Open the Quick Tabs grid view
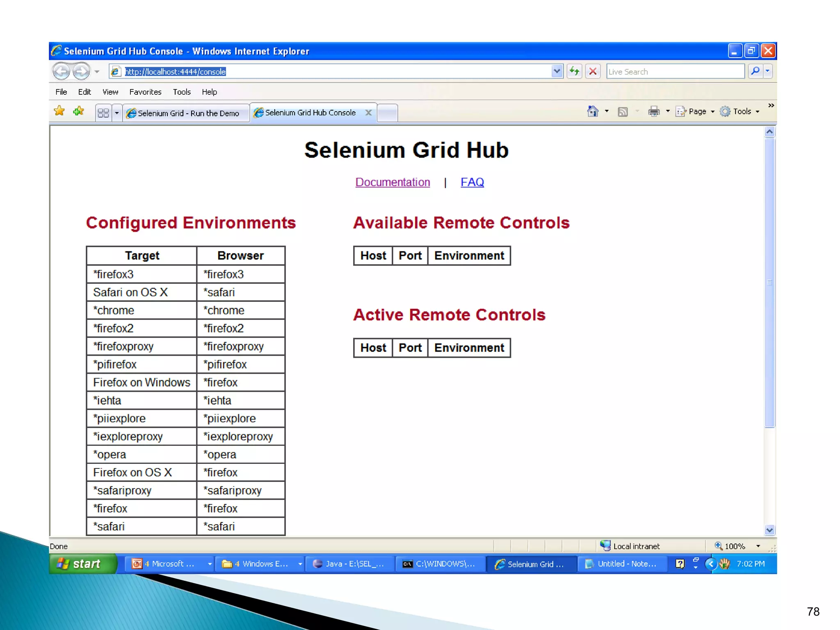The image size is (840, 630). (103, 113)
